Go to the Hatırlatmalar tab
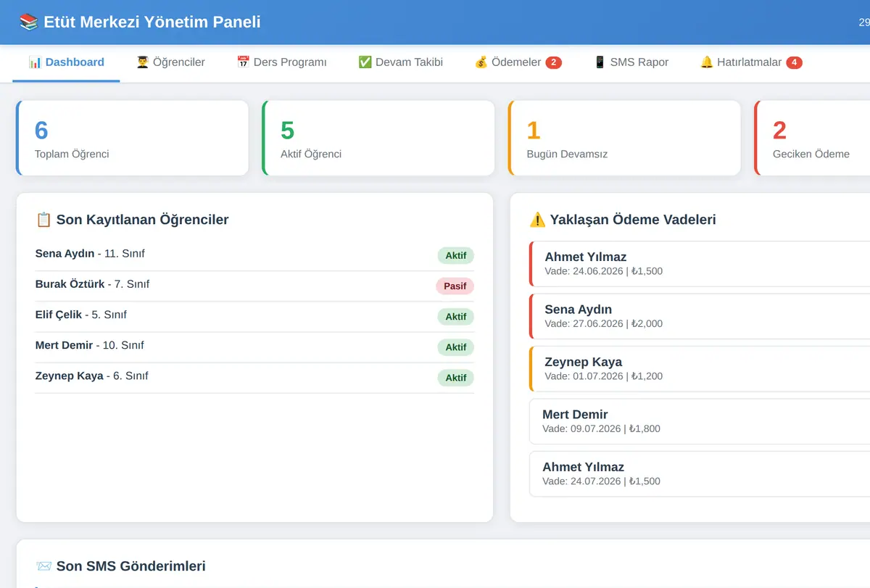The height and width of the screenshot is (588, 870). click(x=751, y=62)
